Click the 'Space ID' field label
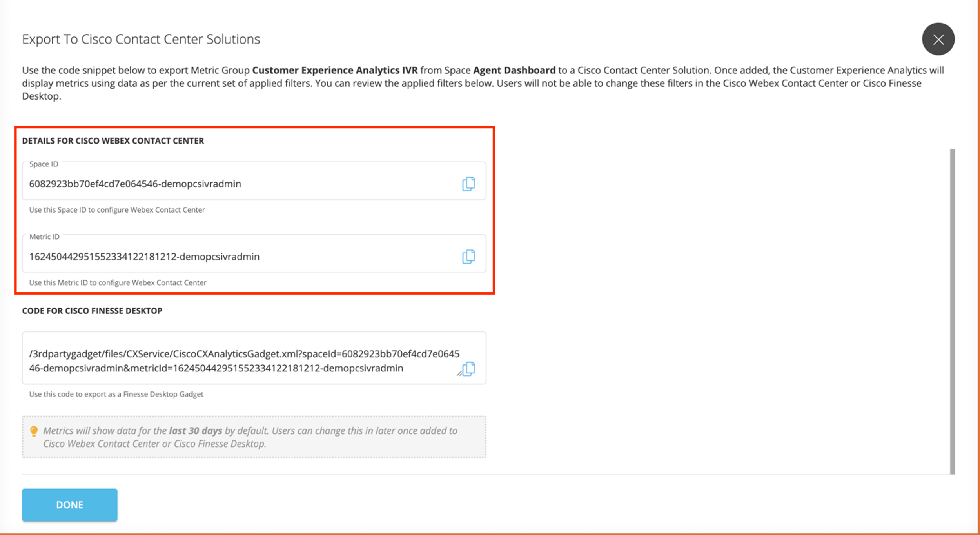Viewport: 980px width, 535px height. pos(44,164)
